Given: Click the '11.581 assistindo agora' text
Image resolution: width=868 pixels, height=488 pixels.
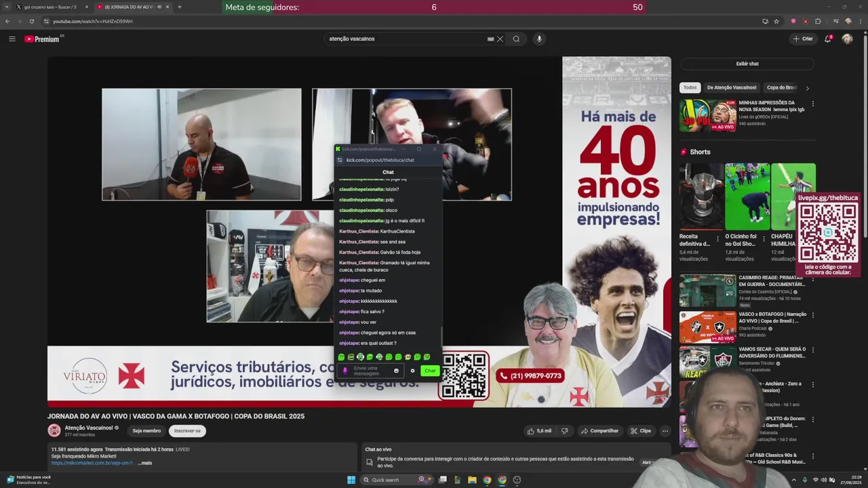Looking at the screenshot, I should coord(77,449).
